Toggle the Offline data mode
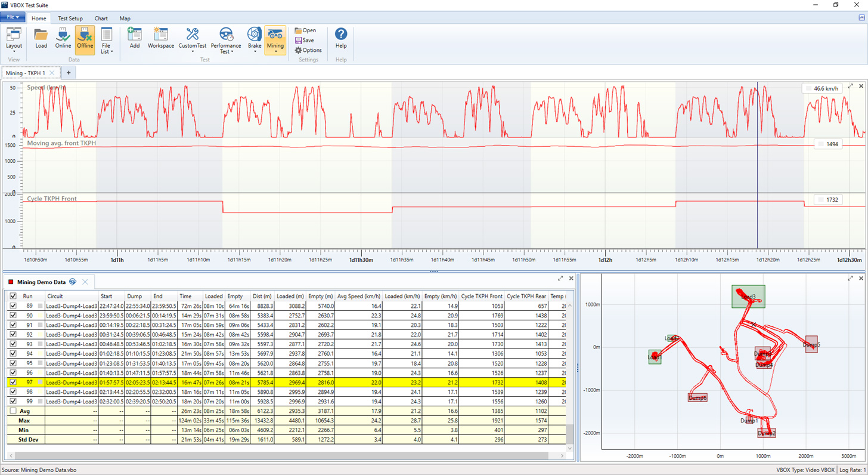 pos(85,39)
